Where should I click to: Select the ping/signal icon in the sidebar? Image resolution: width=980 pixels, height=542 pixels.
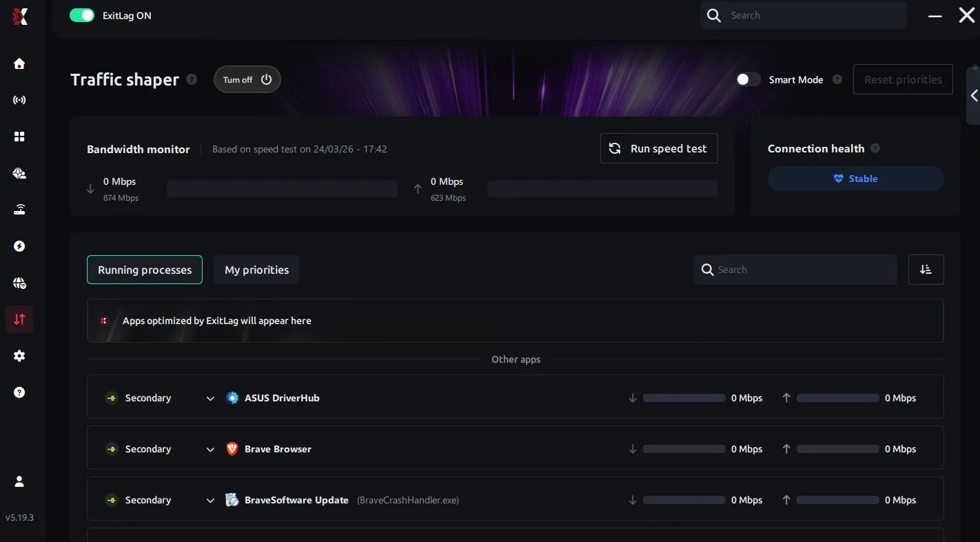pos(19,100)
